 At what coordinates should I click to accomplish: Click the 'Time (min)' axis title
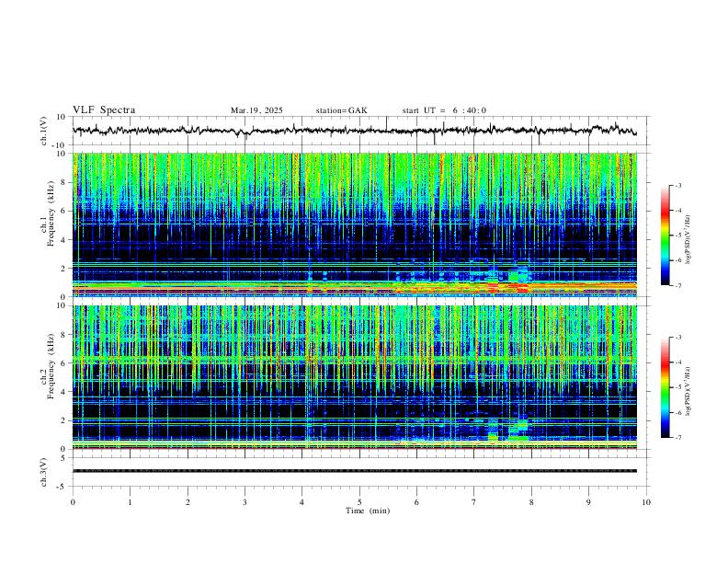pos(368,511)
